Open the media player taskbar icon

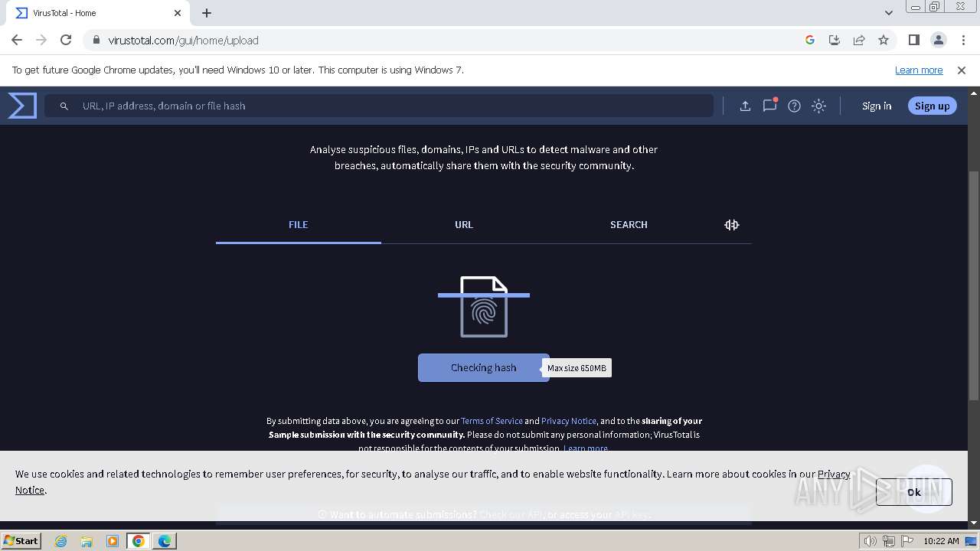113,541
